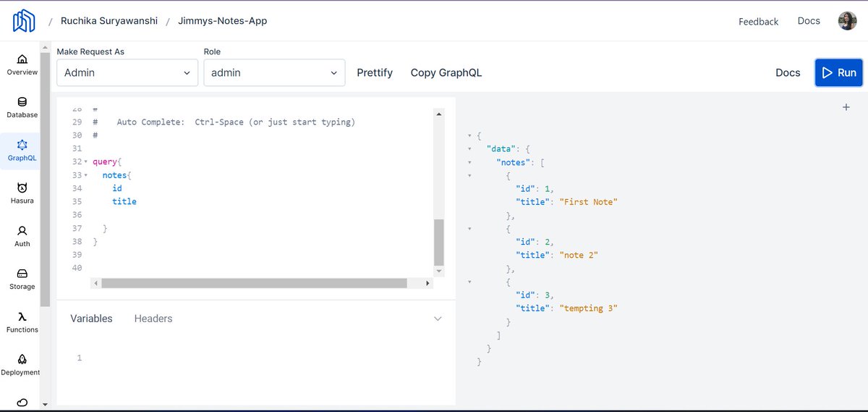The image size is (868, 412).
Task: Click the editor vertical scrollbar thumb
Action: pos(438,242)
